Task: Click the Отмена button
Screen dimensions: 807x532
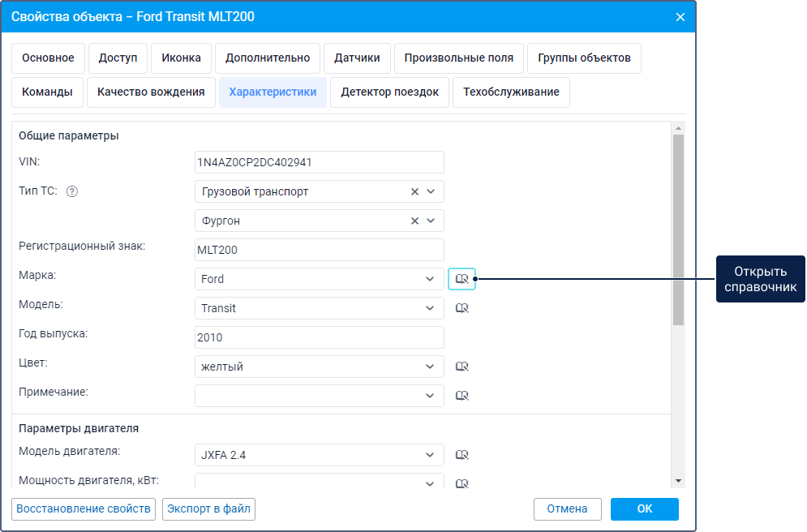Action: pyautogui.click(x=567, y=508)
